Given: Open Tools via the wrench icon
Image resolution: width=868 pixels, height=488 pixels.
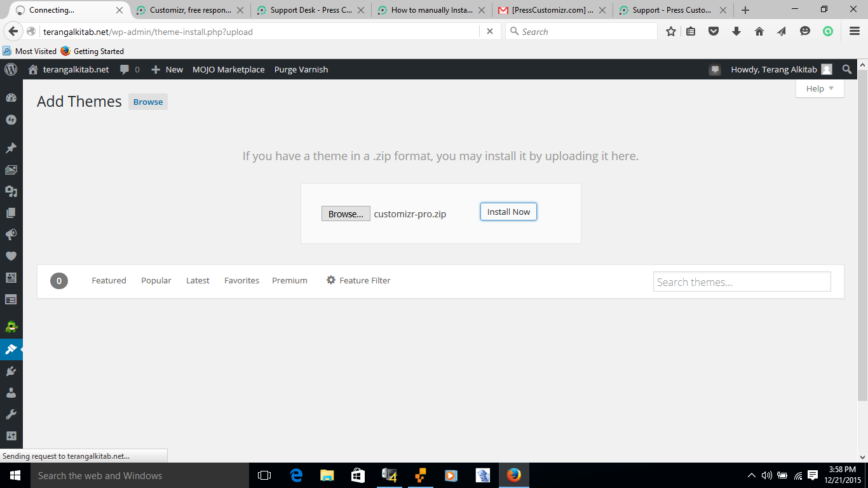Looking at the screenshot, I should pyautogui.click(x=11, y=414).
